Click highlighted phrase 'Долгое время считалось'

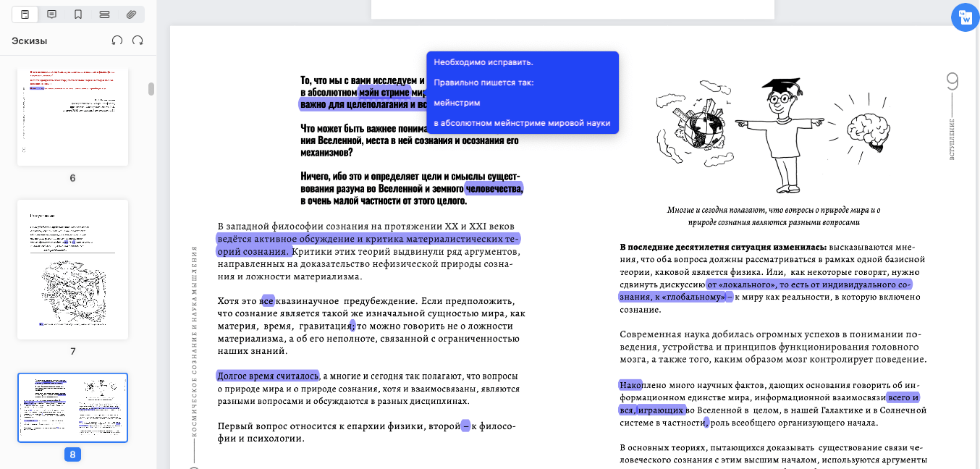coord(268,376)
